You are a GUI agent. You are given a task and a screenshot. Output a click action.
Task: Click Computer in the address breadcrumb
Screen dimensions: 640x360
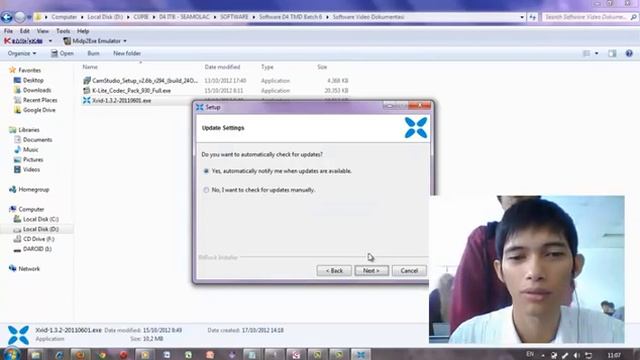click(x=64, y=17)
